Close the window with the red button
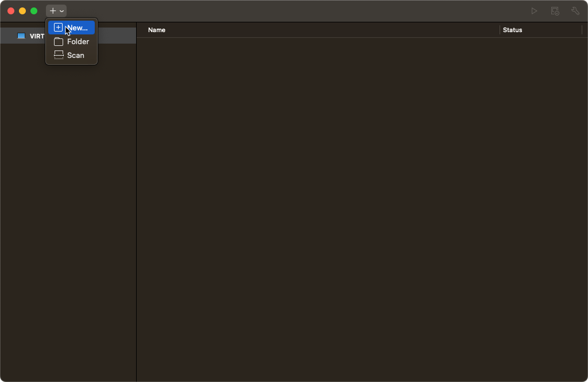 click(x=11, y=11)
